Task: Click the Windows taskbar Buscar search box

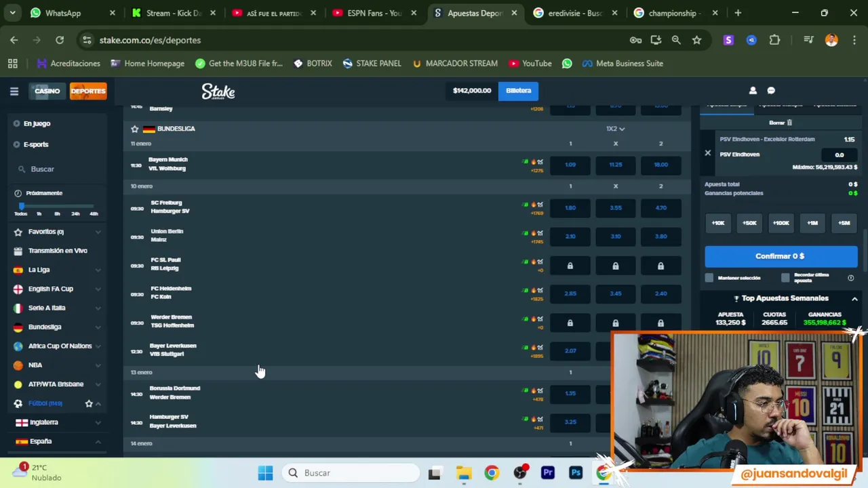Action: tap(351, 473)
